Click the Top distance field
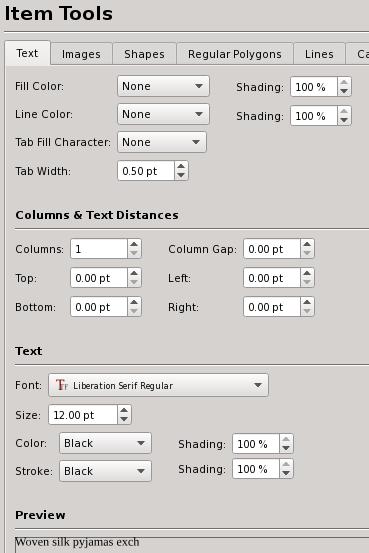The image size is (369, 553). [99, 278]
